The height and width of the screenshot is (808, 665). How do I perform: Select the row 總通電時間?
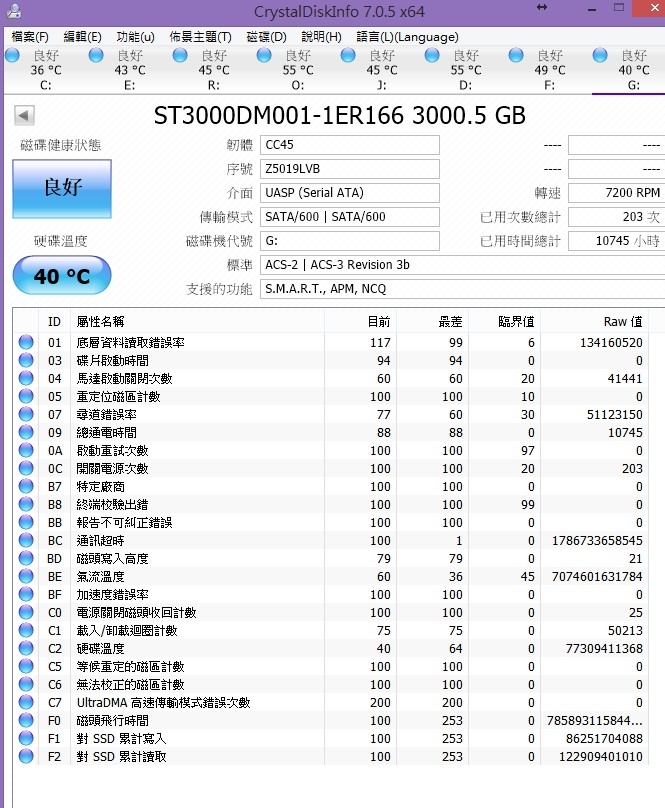[331, 432]
